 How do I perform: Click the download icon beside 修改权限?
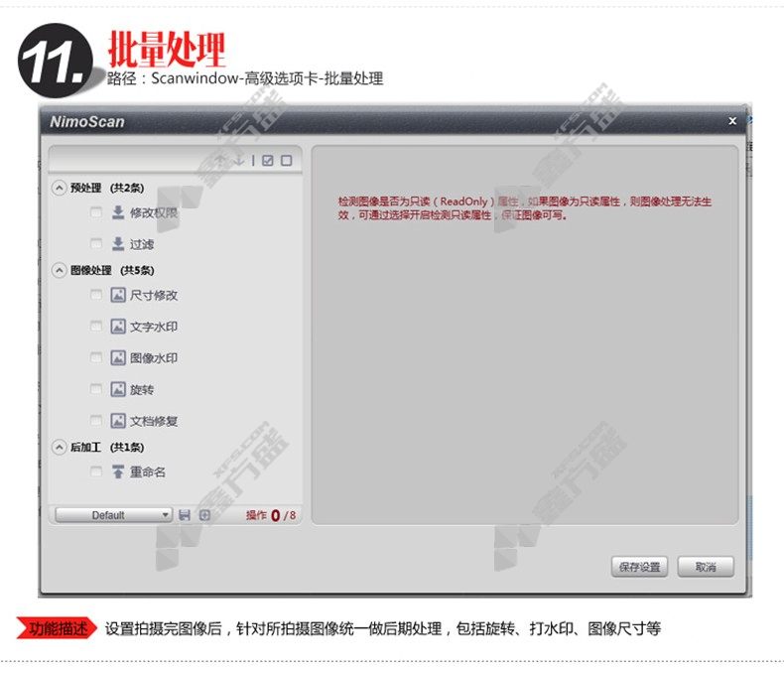pyautogui.click(x=118, y=212)
